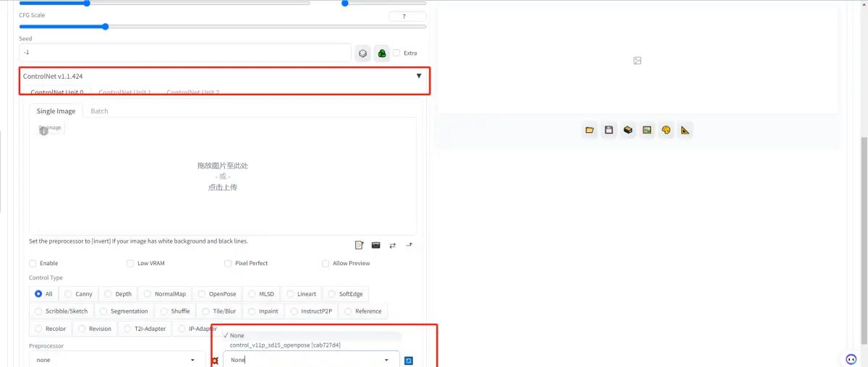Click the green recycle seed icon

(x=381, y=53)
